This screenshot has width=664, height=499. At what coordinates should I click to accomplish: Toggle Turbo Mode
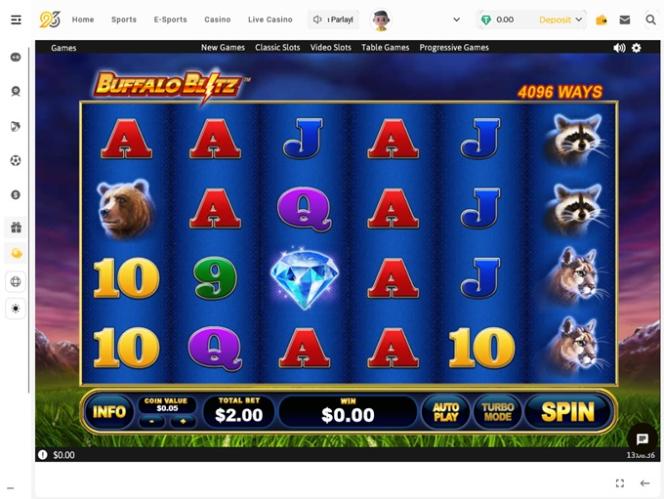tap(498, 412)
